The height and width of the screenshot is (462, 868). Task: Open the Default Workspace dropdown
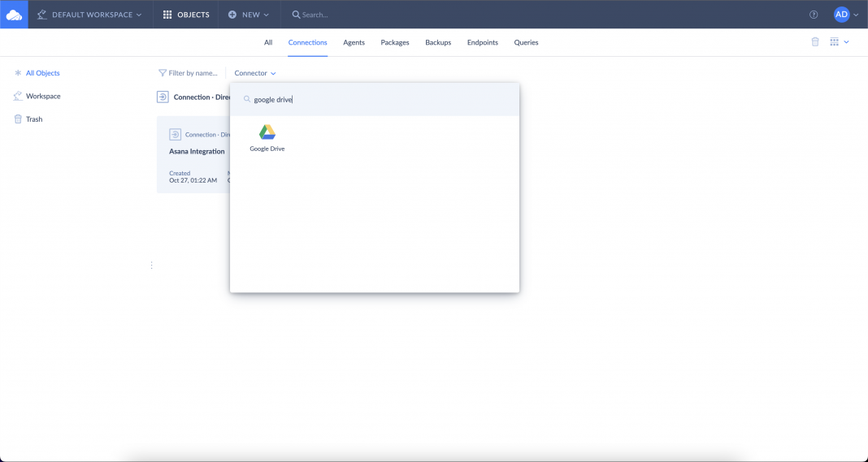[x=89, y=15]
